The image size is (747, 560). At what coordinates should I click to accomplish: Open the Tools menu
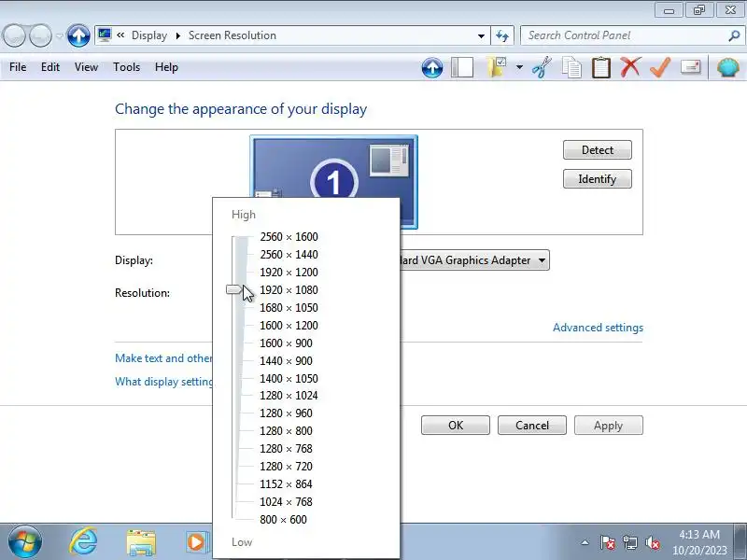pos(126,67)
